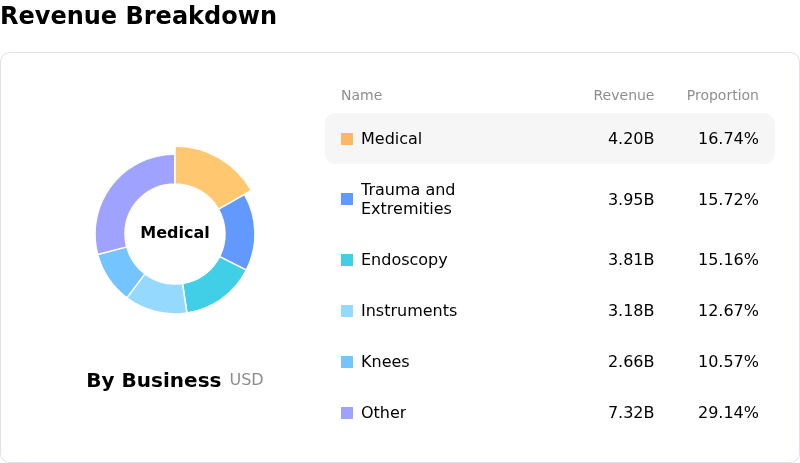Image resolution: width=800 pixels, height=463 pixels.
Task: Click the Proportion column header
Action: (x=722, y=95)
